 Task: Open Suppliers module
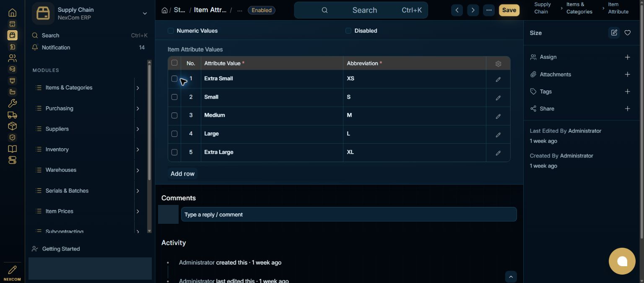click(x=57, y=129)
